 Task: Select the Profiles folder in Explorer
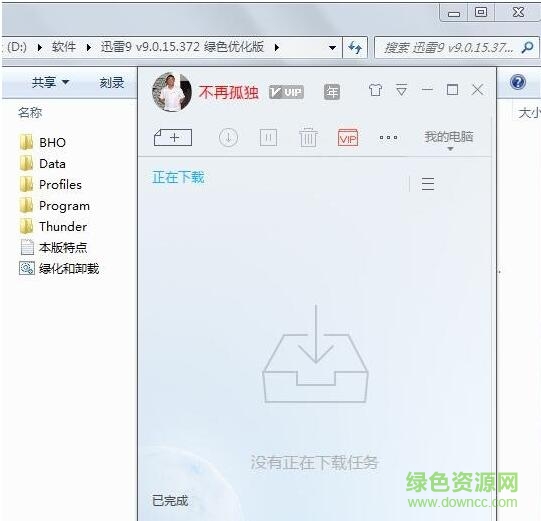click(51, 185)
